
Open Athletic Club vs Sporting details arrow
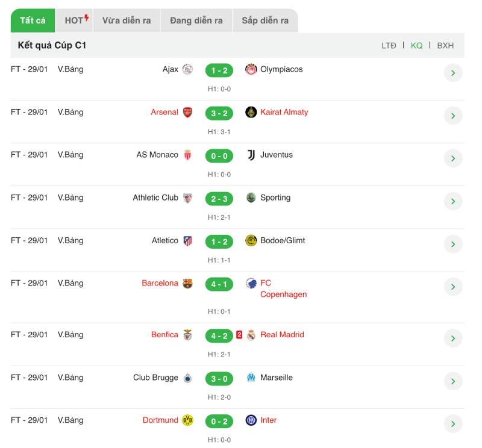click(453, 201)
